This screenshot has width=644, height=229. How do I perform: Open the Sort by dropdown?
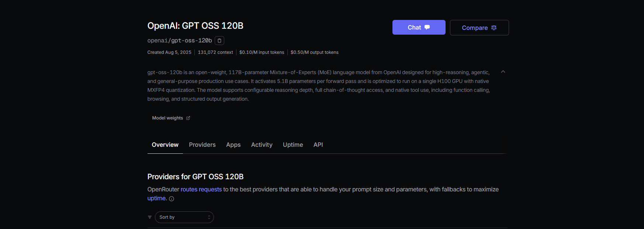[x=184, y=217]
